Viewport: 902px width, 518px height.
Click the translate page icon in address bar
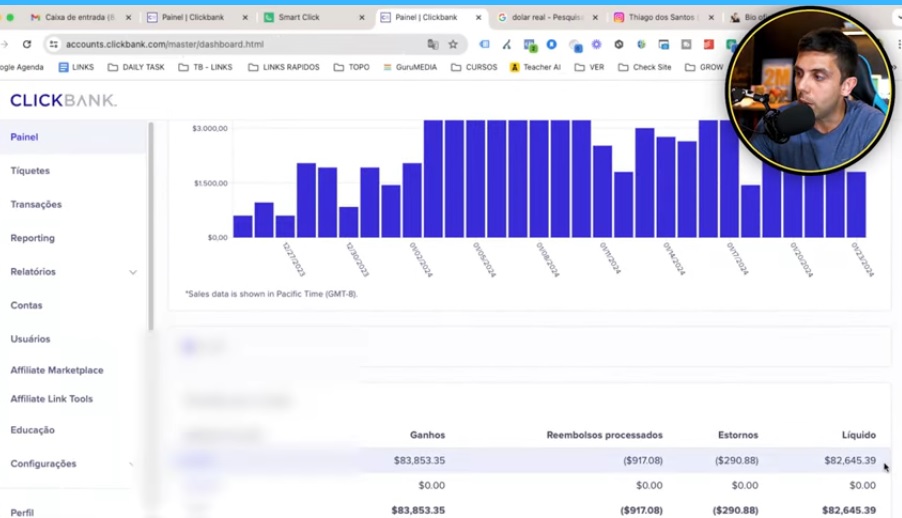point(433,44)
